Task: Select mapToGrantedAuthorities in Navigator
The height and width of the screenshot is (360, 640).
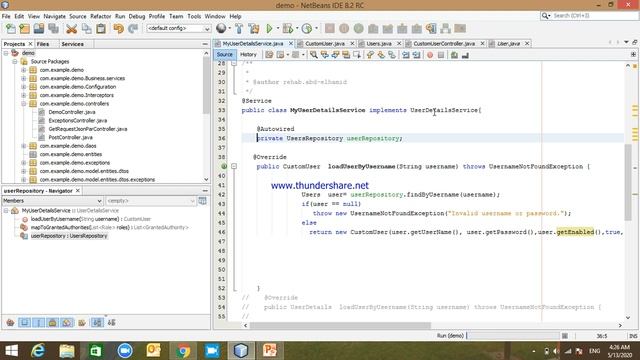Action: [110, 227]
